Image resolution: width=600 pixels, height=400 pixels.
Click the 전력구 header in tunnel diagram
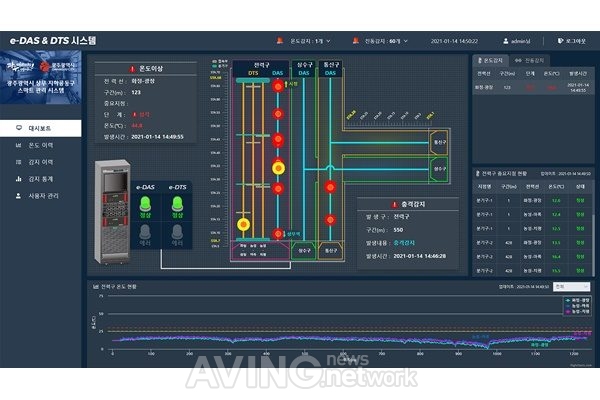261,65
